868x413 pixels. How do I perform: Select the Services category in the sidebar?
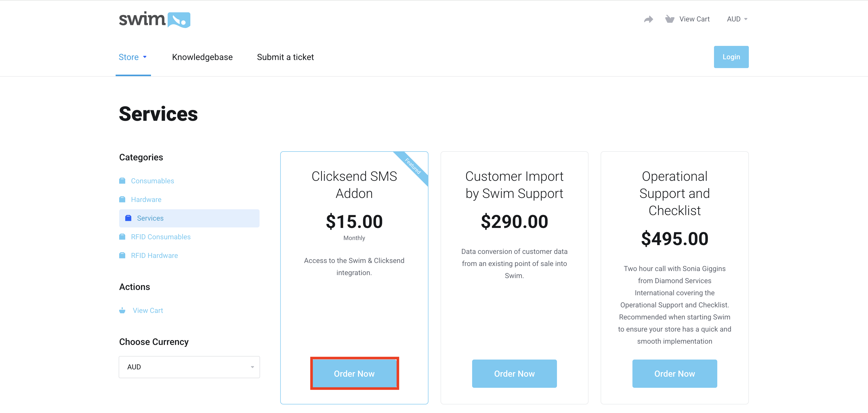tap(150, 218)
